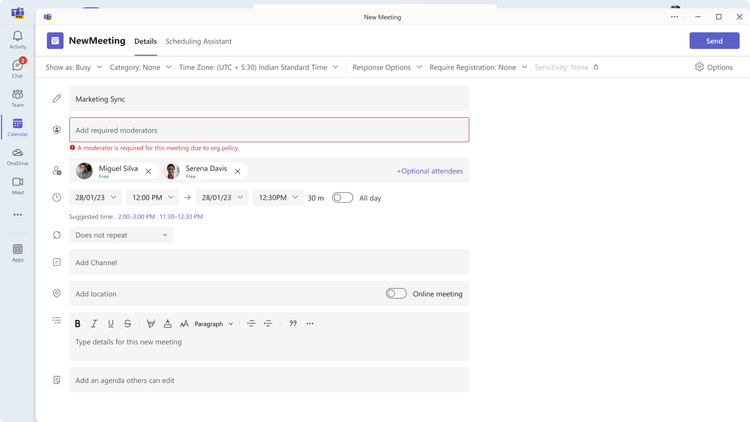Open the Activity bell in sidebar
Screen dimensions: 750x422
[x=18, y=40]
